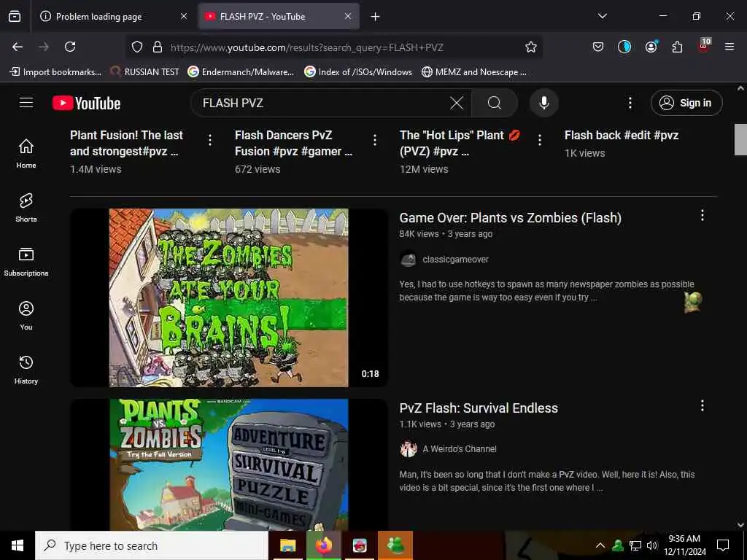The image size is (747, 560).
Task: Open MEMZ and Noescape bookmark
Action: [474, 72]
